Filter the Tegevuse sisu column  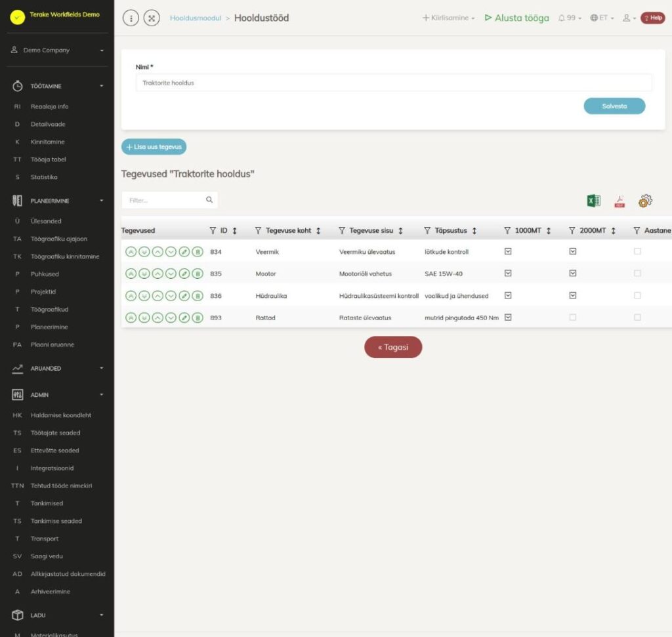341,230
